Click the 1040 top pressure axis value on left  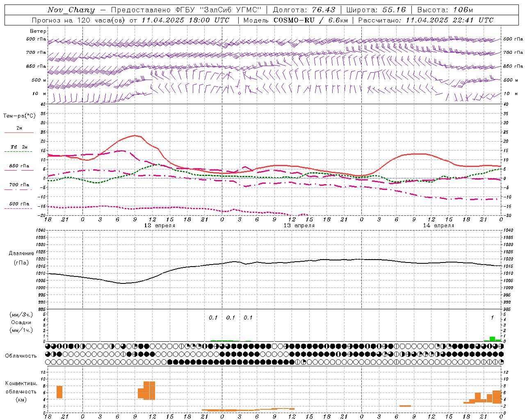[x=40, y=231]
